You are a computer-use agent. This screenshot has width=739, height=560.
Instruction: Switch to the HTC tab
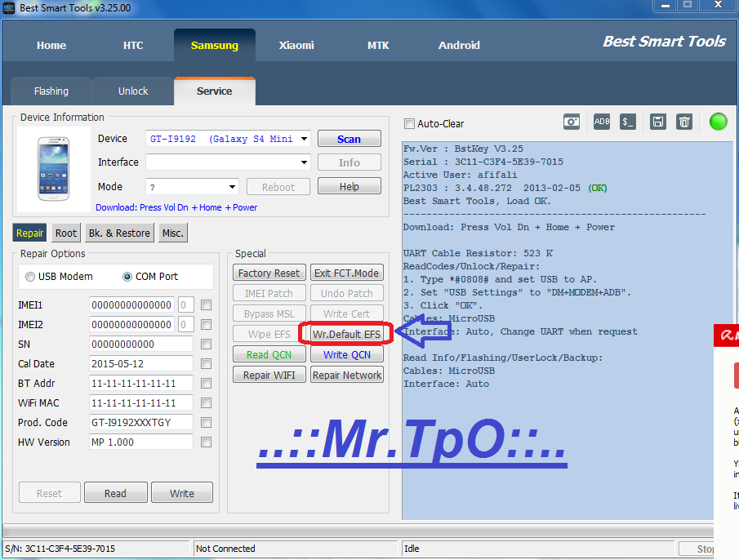coord(133,45)
